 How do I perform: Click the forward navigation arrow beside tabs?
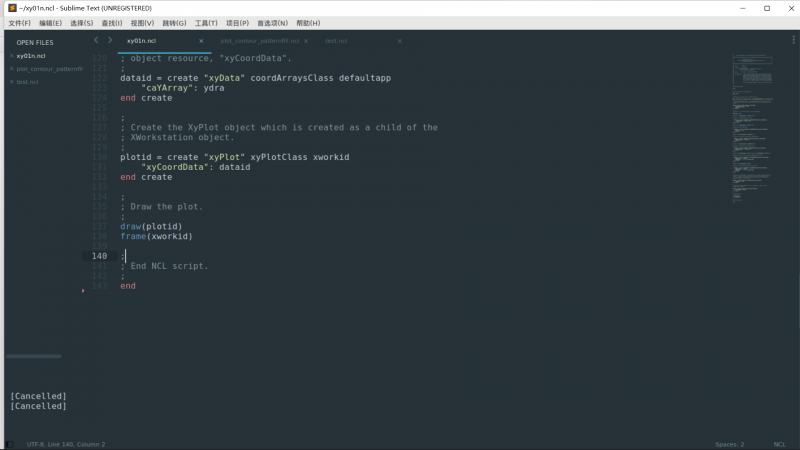point(109,40)
